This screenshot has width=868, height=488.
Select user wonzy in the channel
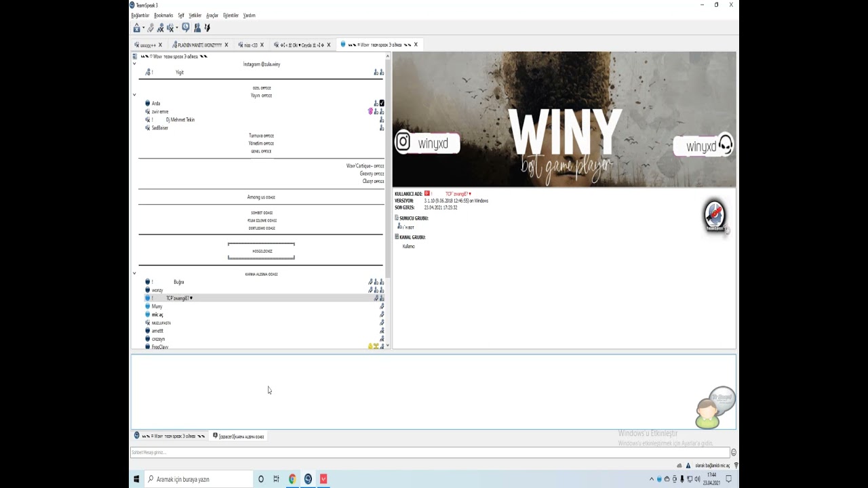(157, 290)
